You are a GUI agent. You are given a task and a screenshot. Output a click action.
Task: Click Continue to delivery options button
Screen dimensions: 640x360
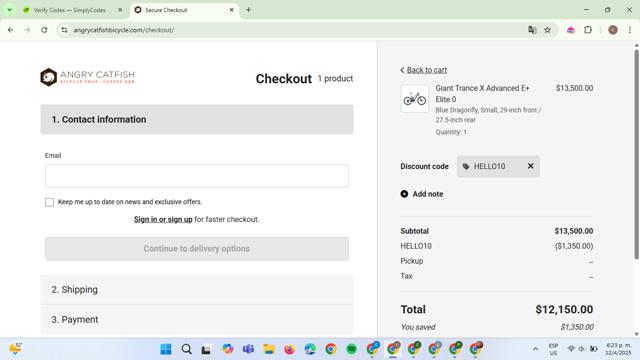coord(197,249)
